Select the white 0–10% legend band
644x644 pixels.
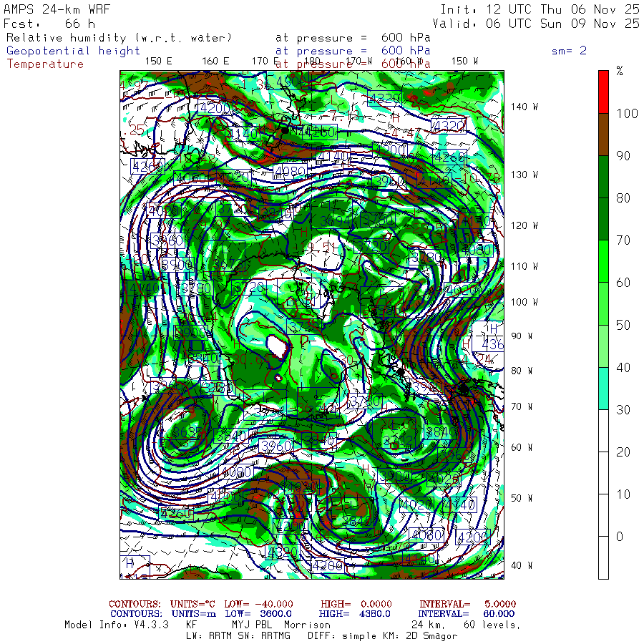(x=603, y=557)
